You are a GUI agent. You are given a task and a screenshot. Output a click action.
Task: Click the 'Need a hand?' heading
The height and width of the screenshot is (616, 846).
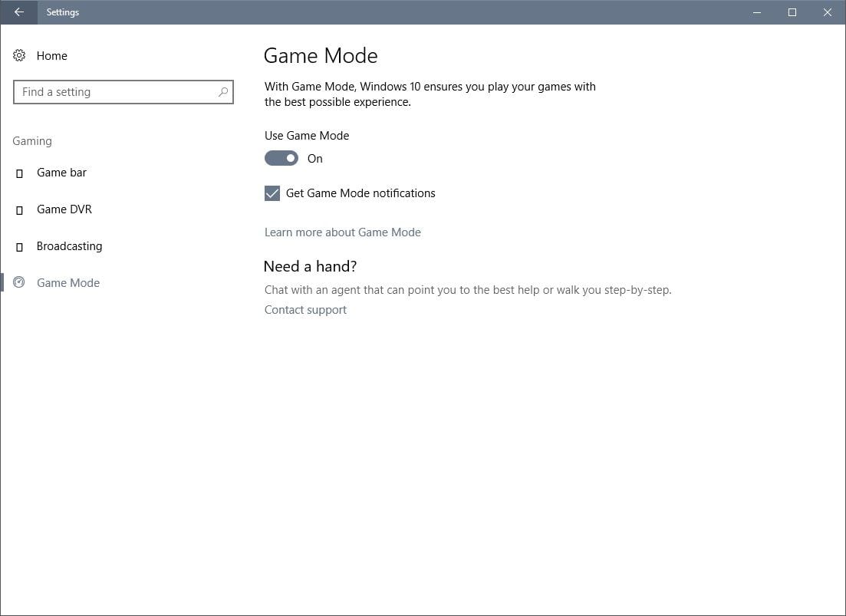310,266
